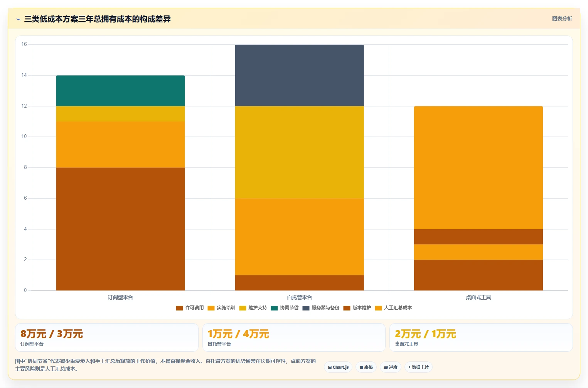Select the yellow 维护支持 segment of 自托管平台 bar
This screenshot has width=588, height=388.
tap(299, 152)
